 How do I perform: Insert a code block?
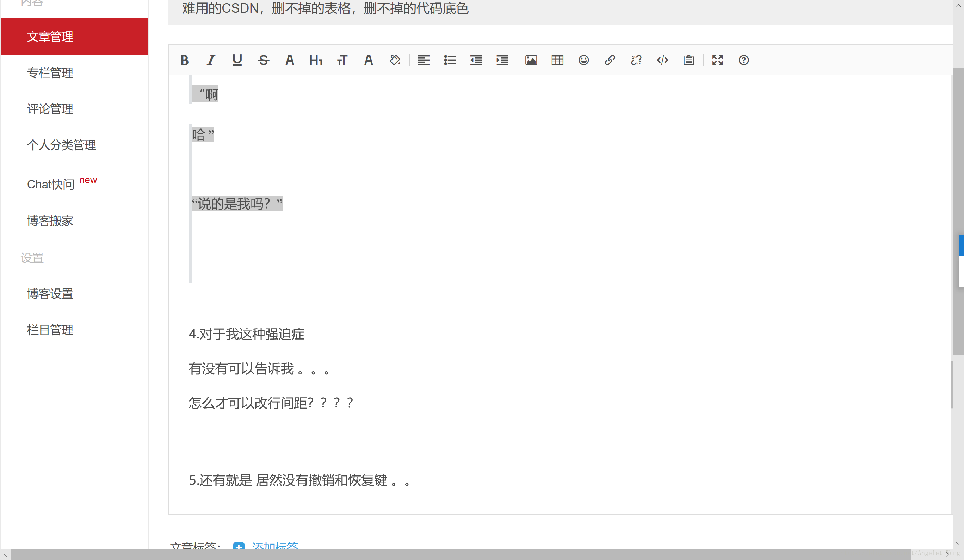point(662,60)
